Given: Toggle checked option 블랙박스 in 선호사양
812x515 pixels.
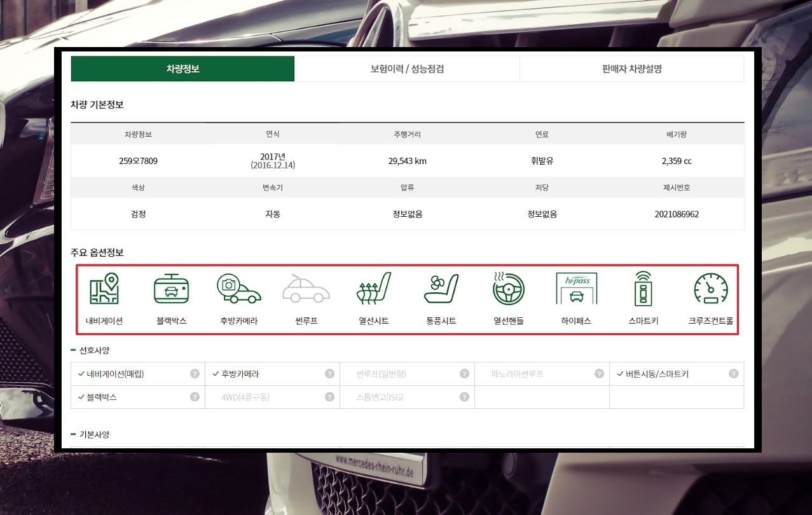Looking at the screenshot, I should (x=97, y=397).
